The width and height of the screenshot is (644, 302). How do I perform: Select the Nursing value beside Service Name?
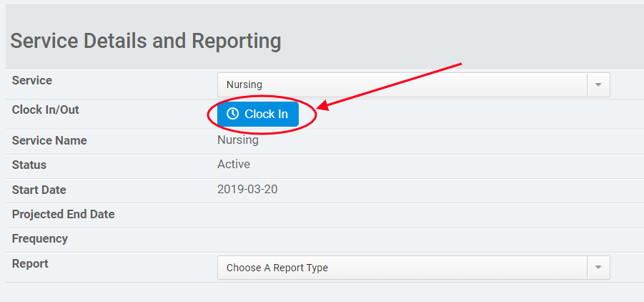tap(237, 140)
